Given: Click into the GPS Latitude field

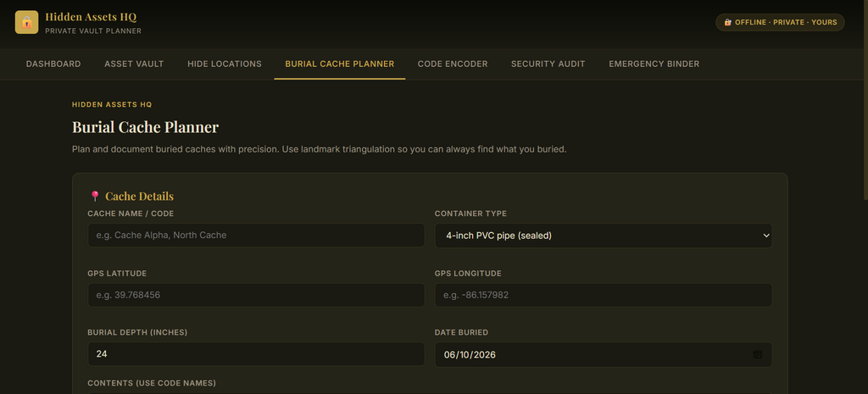Looking at the screenshot, I should pos(256,295).
